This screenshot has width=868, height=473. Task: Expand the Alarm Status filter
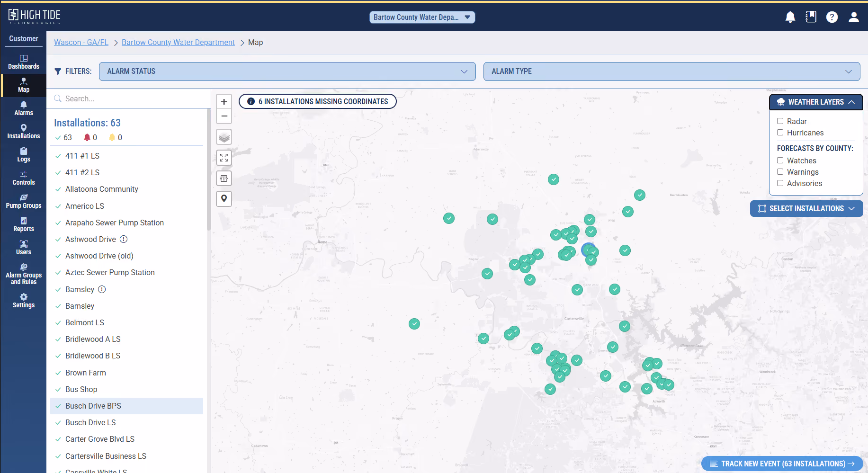(287, 71)
